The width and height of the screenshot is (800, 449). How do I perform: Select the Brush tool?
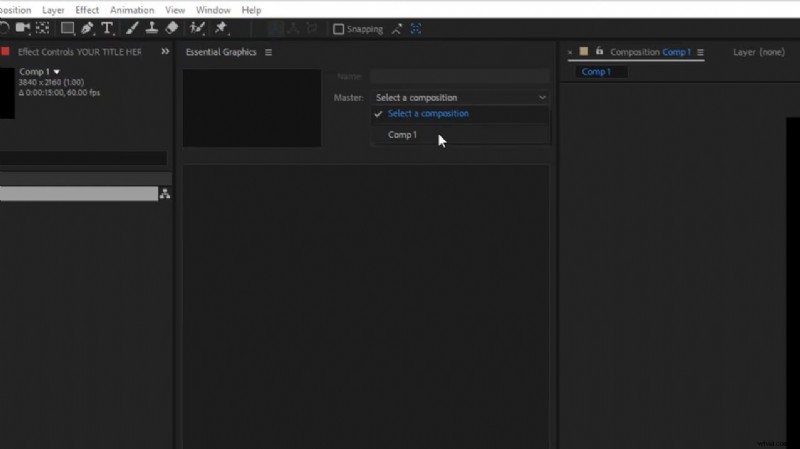(x=132, y=29)
